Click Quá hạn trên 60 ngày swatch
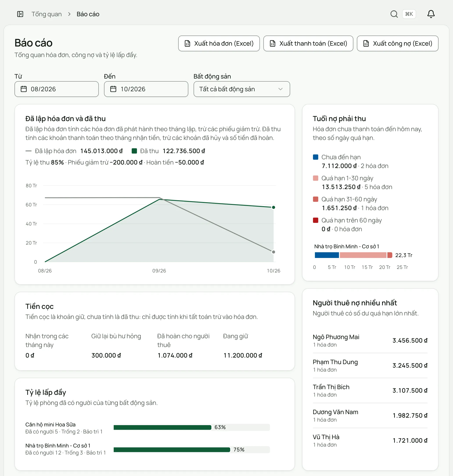 [x=315, y=220]
